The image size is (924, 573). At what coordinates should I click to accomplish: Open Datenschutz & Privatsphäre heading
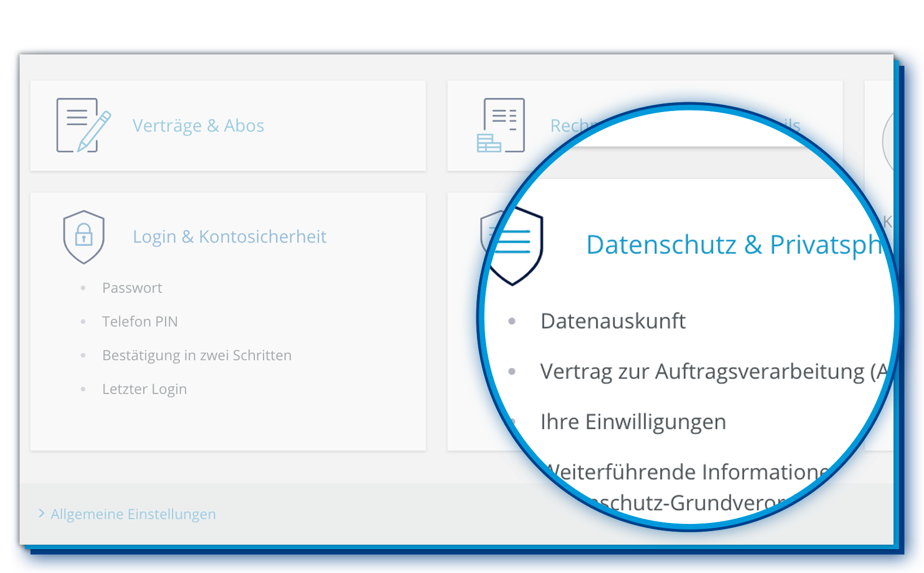(732, 245)
